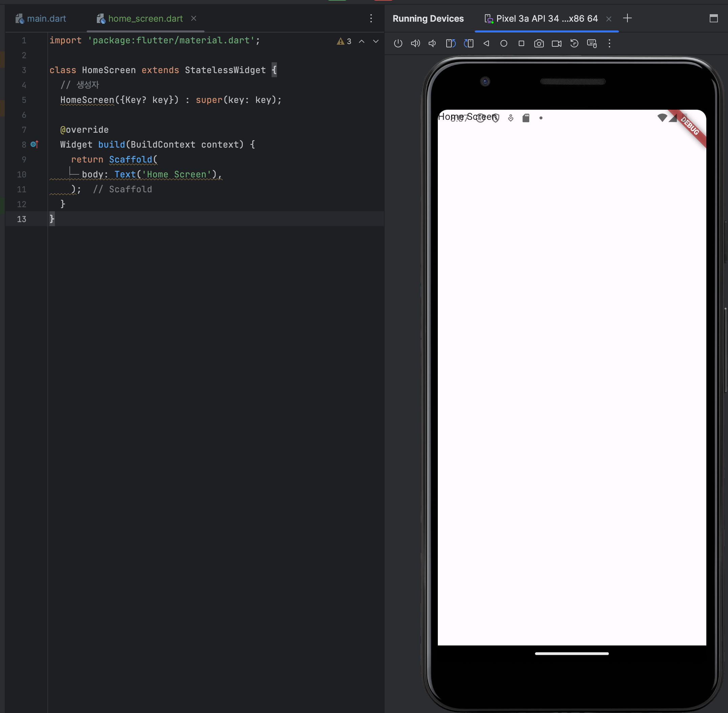
Task: Rotate the device right
Action: (469, 43)
